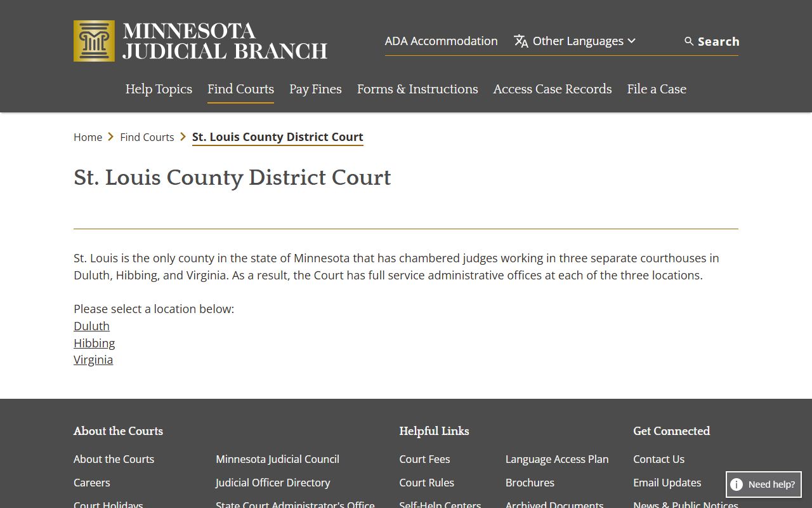Image resolution: width=812 pixels, height=508 pixels.
Task: Click the info icon in Need help button
Action: [737, 485]
